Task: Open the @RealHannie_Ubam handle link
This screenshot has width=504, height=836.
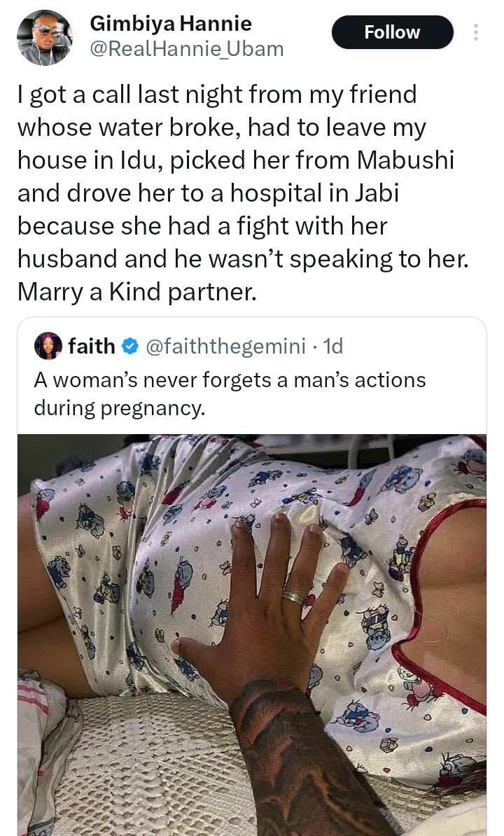Action: click(187, 48)
